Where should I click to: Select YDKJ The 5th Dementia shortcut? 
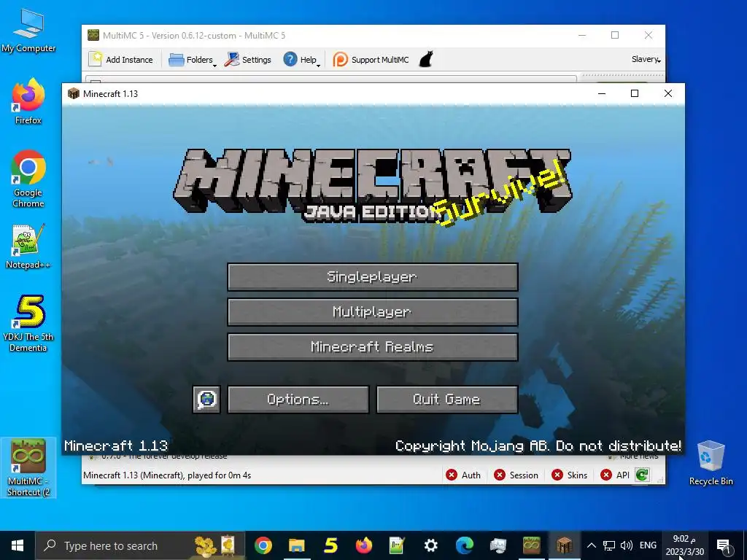pyautogui.click(x=28, y=324)
